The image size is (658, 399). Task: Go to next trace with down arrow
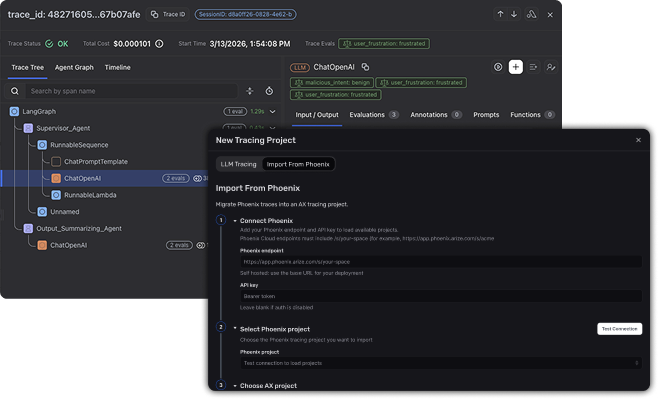514,14
